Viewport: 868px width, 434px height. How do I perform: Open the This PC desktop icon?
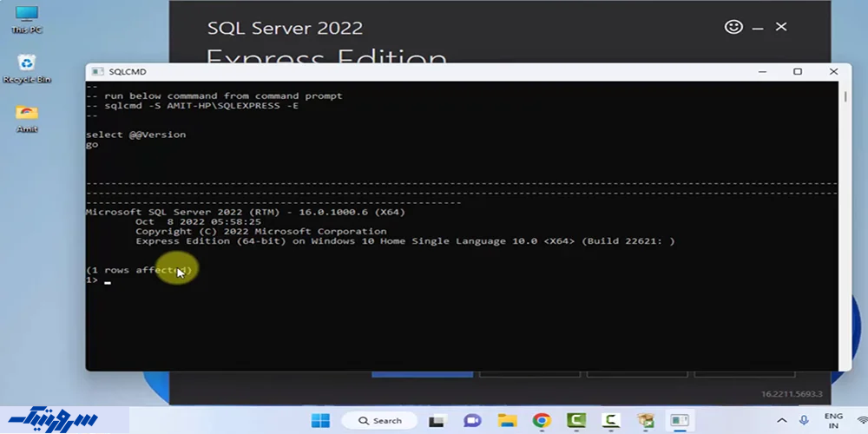point(27,20)
